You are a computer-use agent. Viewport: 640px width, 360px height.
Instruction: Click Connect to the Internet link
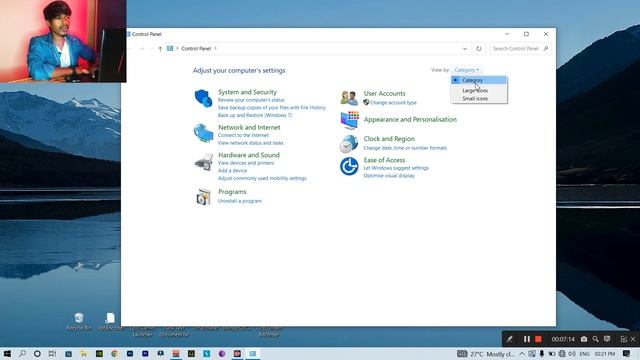point(243,135)
